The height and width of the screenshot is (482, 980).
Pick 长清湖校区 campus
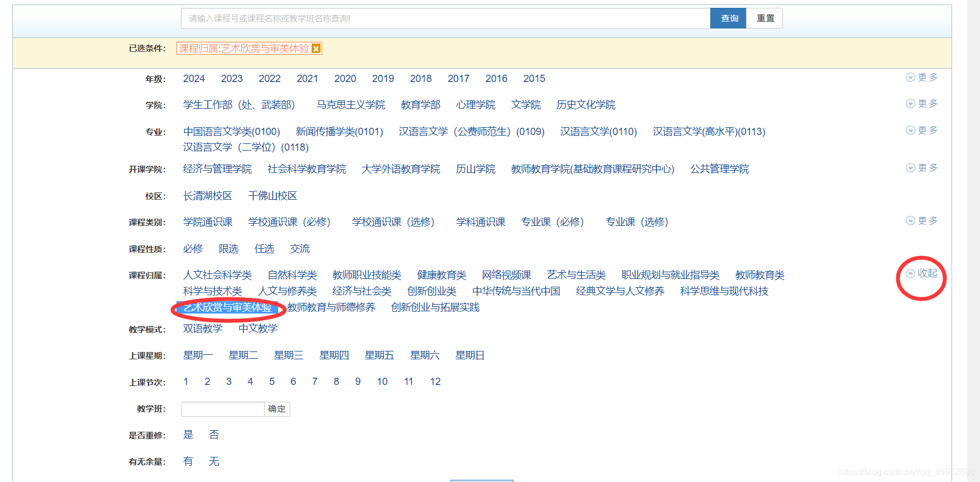click(208, 196)
